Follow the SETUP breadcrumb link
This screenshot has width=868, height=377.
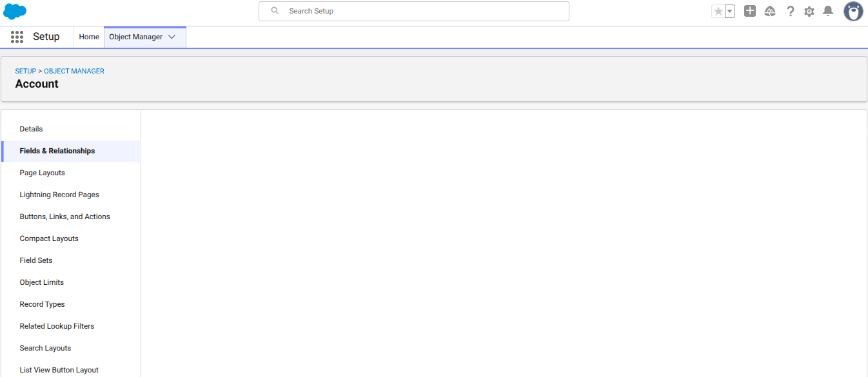click(x=26, y=71)
